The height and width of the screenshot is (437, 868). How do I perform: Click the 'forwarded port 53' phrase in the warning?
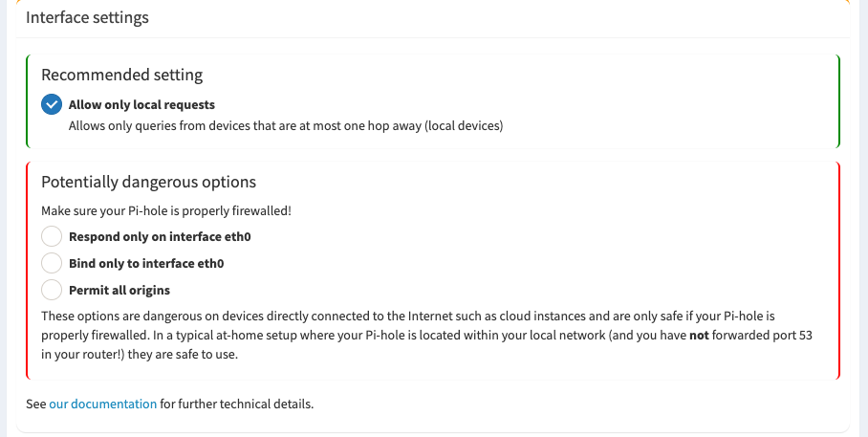point(762,335)
